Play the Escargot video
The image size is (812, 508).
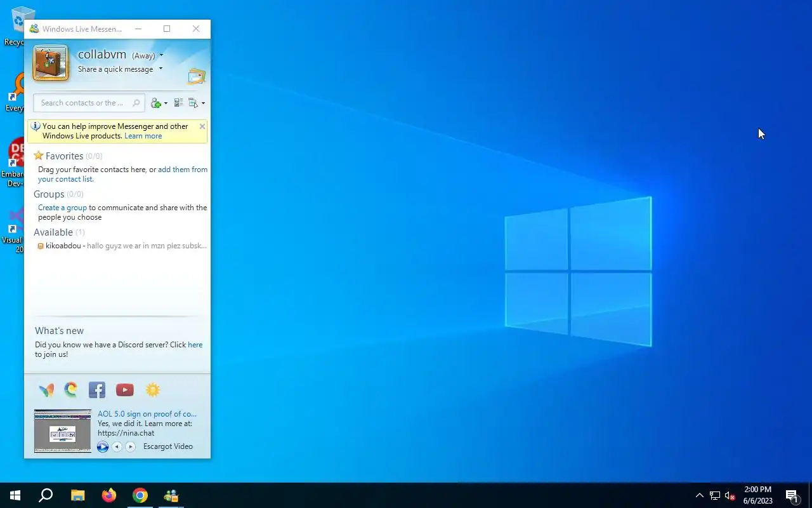103,446
